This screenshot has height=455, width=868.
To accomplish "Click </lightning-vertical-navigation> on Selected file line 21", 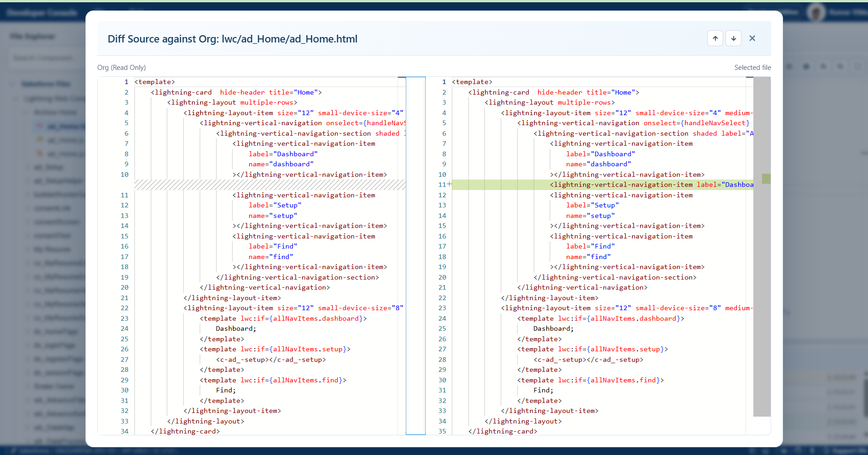I will coord(582,287).
